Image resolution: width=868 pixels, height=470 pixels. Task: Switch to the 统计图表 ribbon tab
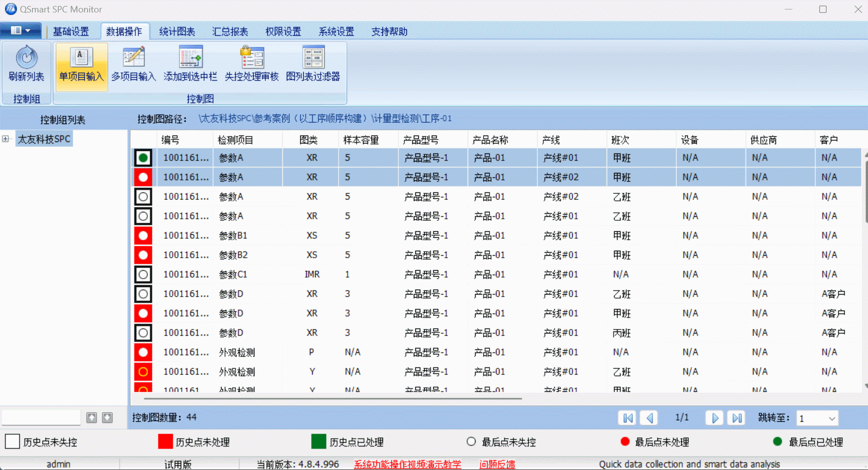point(177,31)
